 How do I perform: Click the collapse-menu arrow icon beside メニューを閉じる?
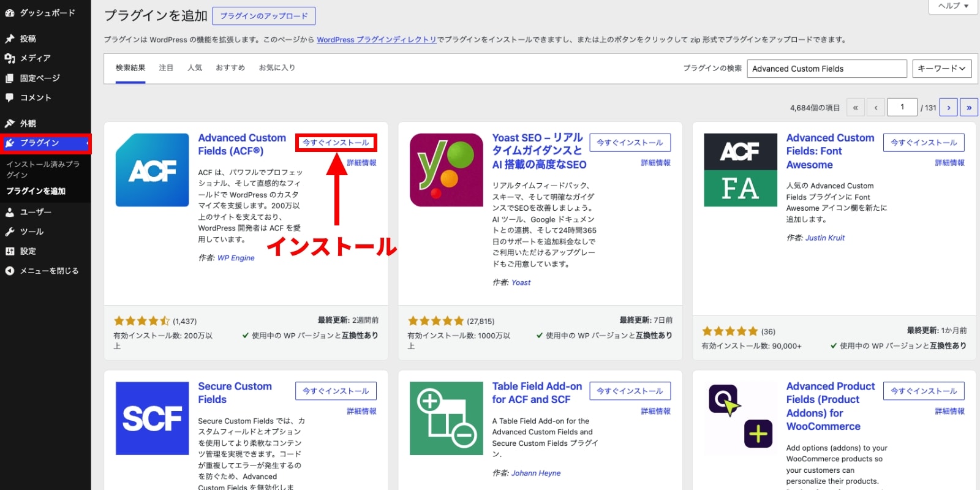[10, 271]
